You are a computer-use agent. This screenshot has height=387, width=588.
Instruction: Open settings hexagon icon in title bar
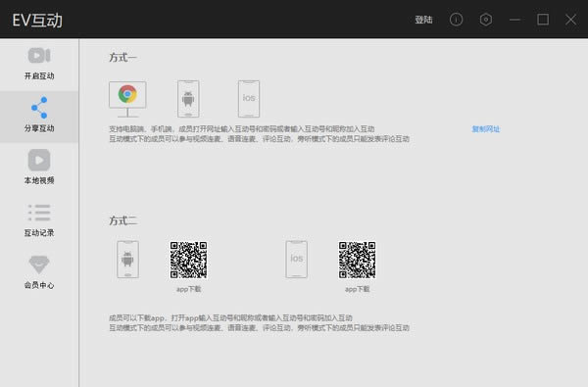(x=486, y=20)
